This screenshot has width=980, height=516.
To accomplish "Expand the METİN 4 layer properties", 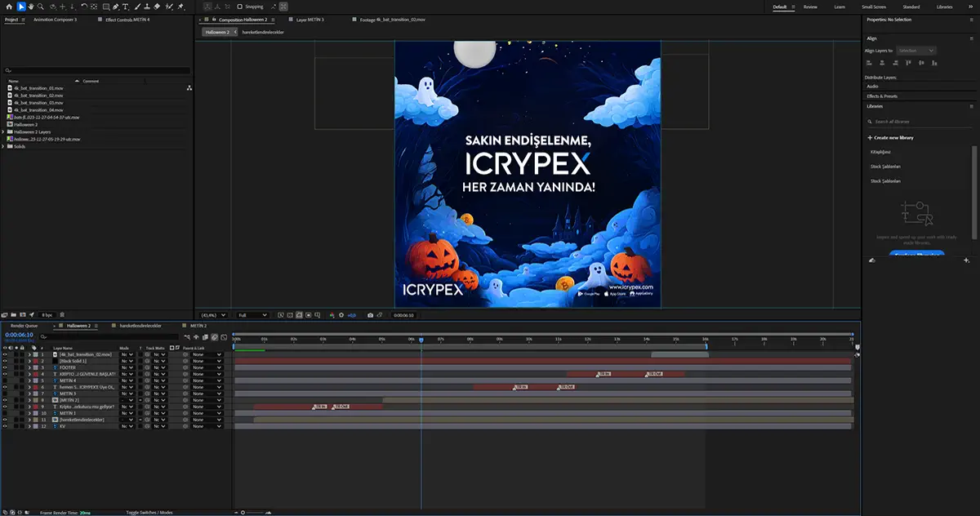I will coord(29,380).
